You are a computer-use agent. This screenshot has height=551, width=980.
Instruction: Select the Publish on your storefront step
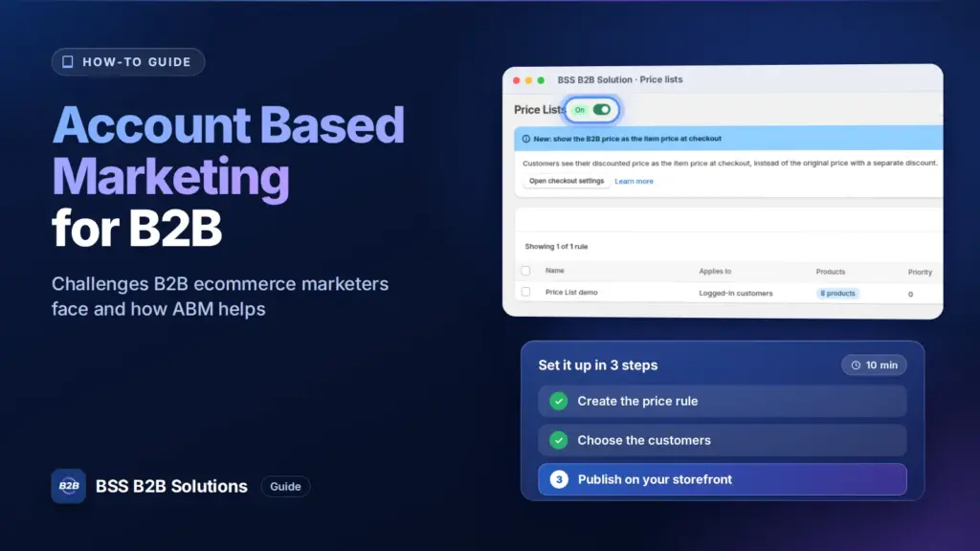point(722,479)
